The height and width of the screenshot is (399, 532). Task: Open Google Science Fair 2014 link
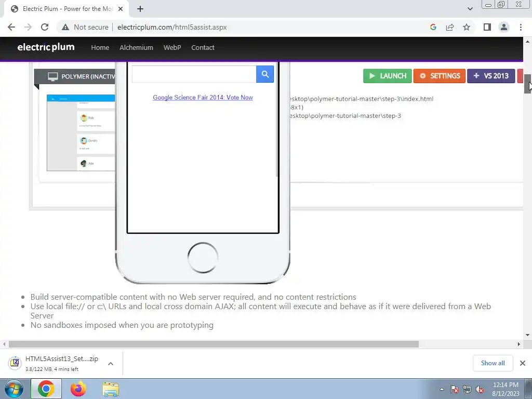click(x=203, y=97)
